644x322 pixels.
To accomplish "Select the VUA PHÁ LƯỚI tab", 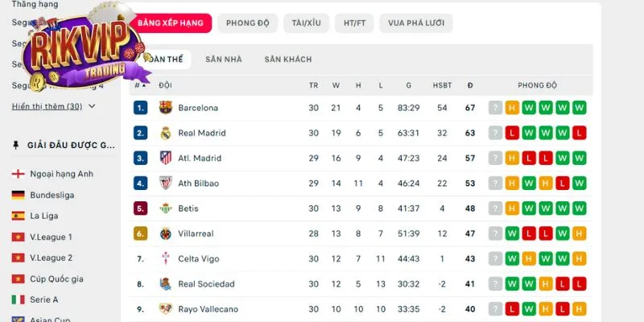I will point(415,23).
